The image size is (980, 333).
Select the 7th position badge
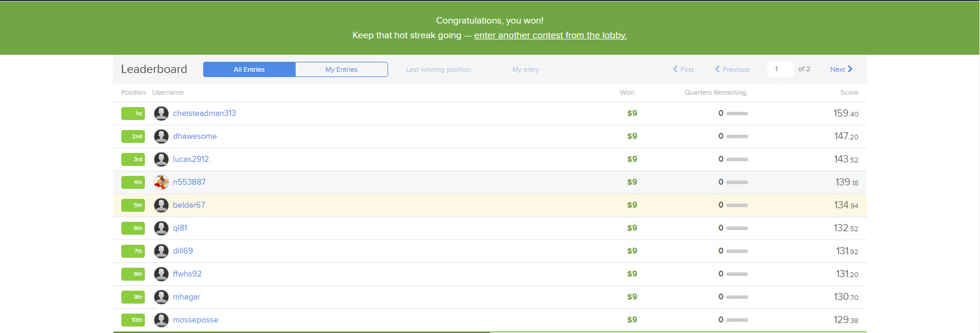coord(133,251)
